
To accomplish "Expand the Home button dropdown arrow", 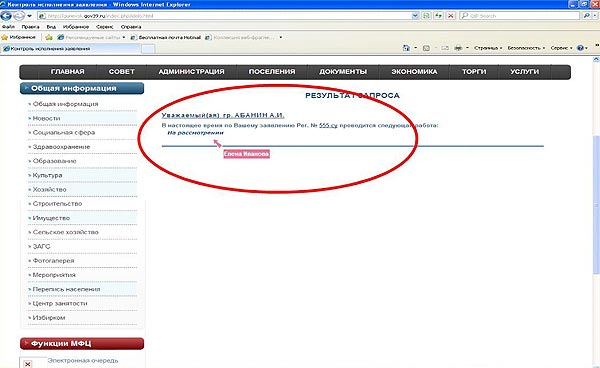I will 416,48.
